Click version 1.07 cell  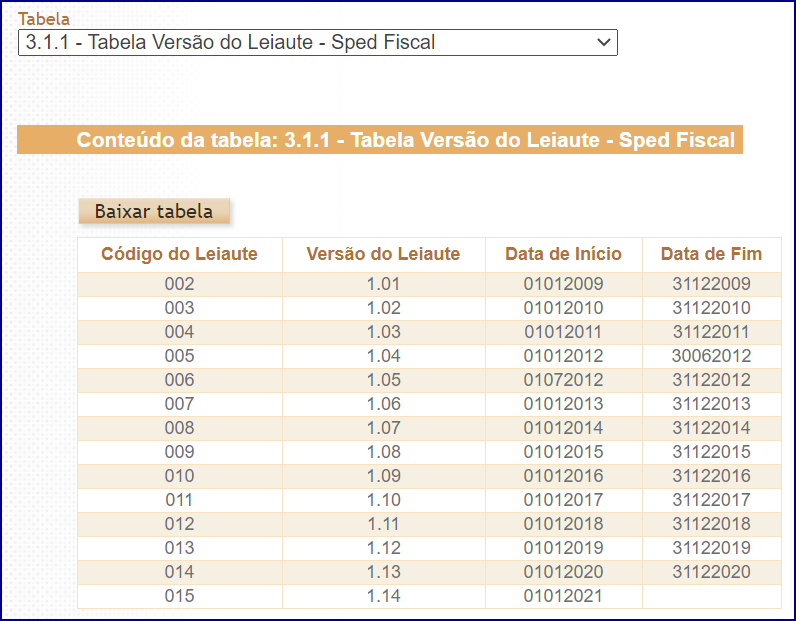click(x=384, y=428)
